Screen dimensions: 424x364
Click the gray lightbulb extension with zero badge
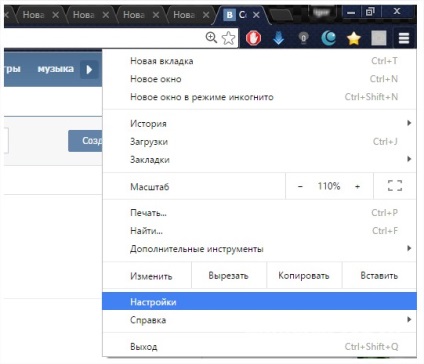click(x=303, y=39)
